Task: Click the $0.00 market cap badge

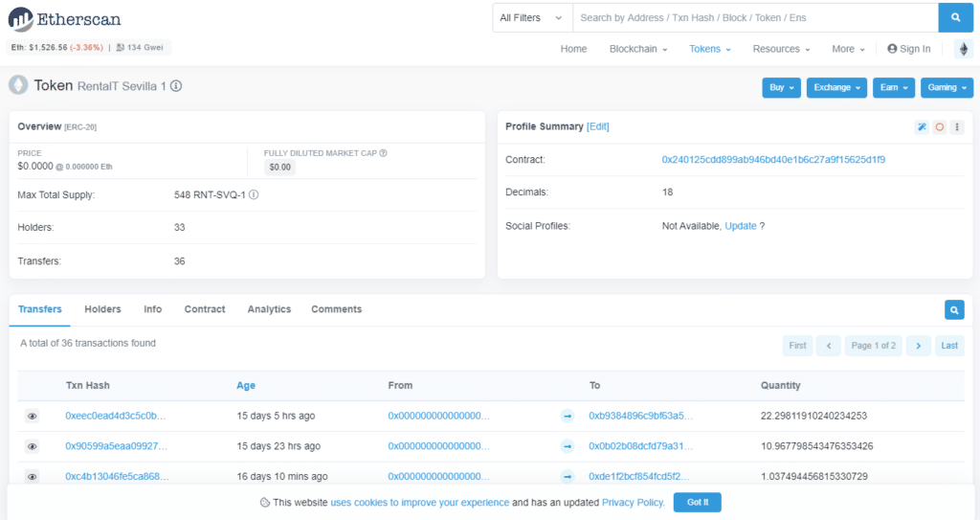Action: 280,167
